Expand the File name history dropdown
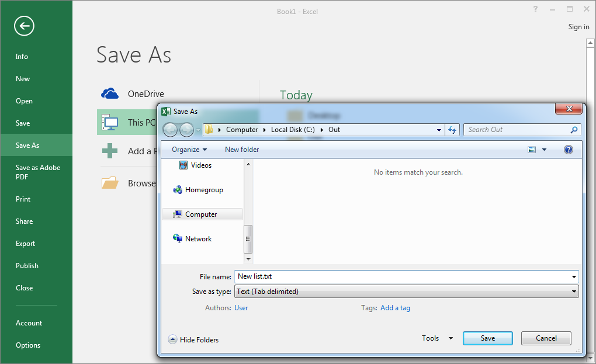The image size is (596, 364). pos(574,276)
